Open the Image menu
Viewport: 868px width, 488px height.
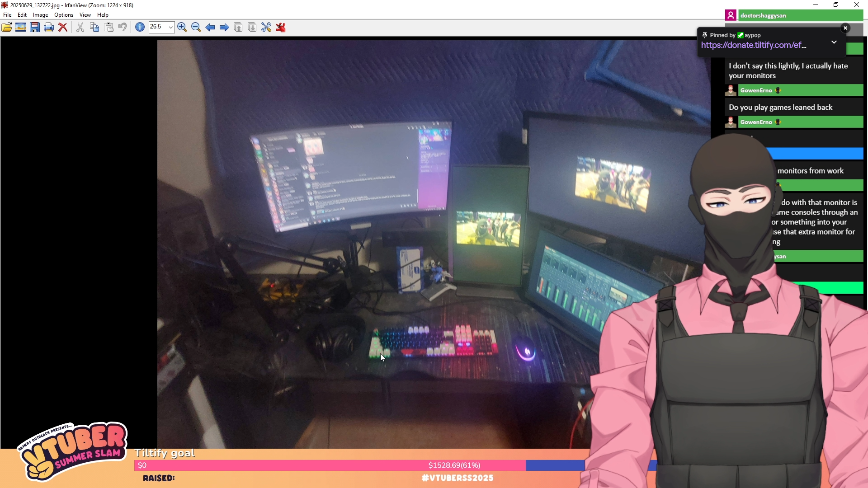click(x=40, y=15)
